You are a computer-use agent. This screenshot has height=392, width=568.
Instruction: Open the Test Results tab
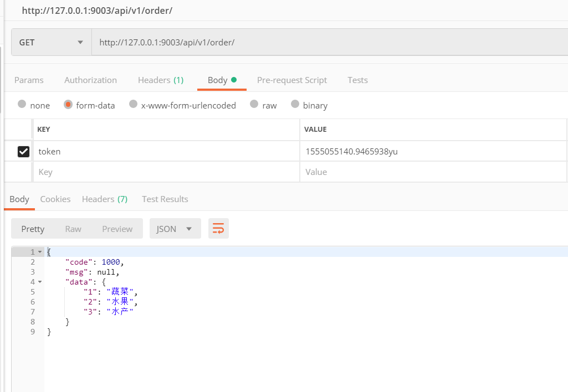tap(165, 199)
